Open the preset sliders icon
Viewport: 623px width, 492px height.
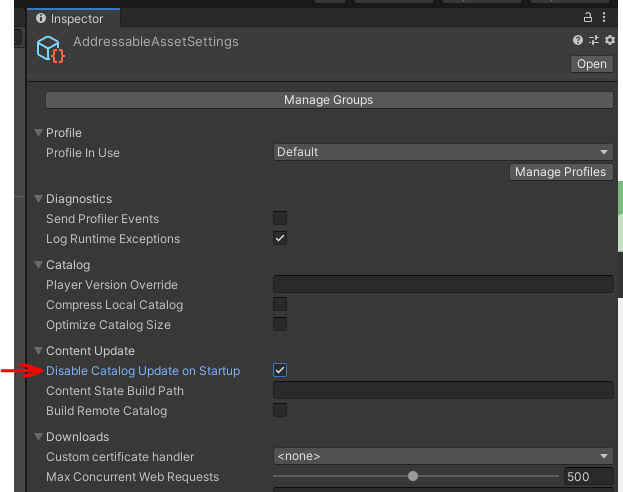pos(593,41)
